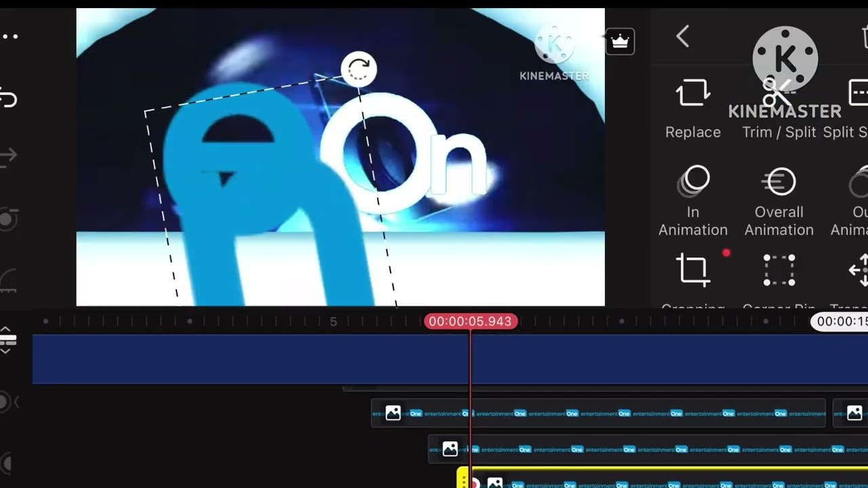Select the first entertainment One image layer clip
Viewport: 868px width, 488px height.
[x=598, y=413]
